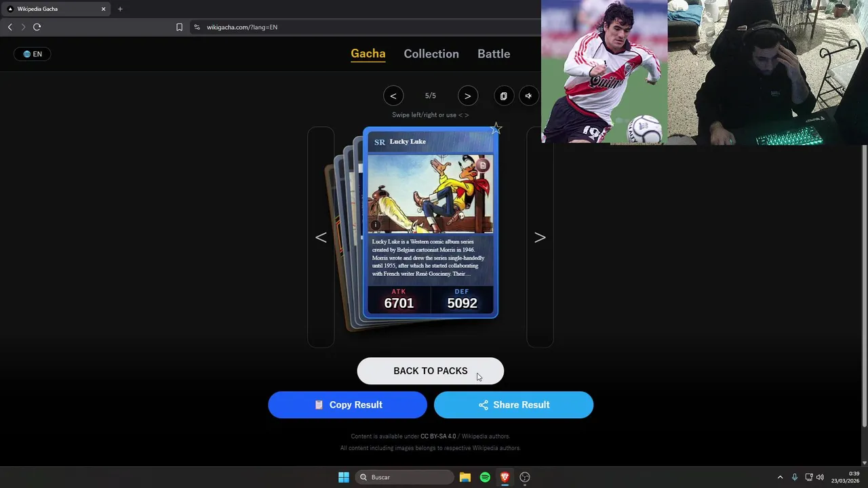Image resolution: width=868 pixels, height=488 pixels.
Task: Open the clock and date panel
Action: point(845,477)
